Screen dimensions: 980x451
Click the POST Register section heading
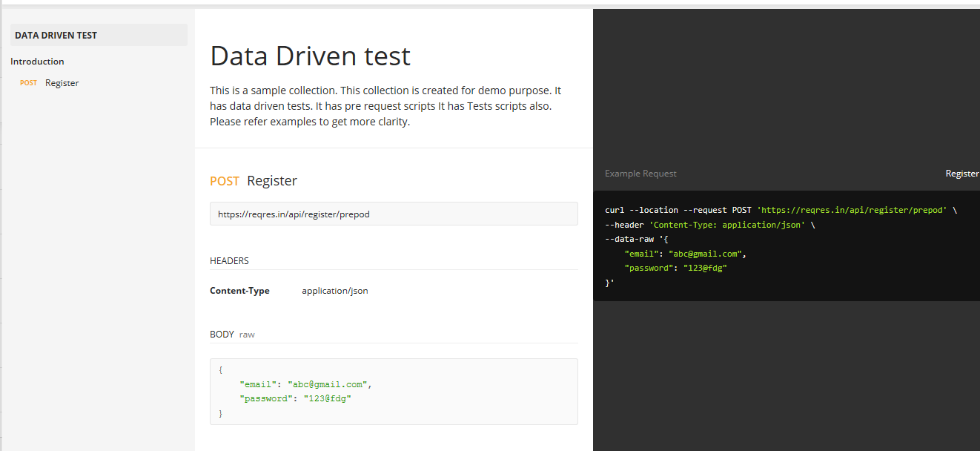pos(254,181)
